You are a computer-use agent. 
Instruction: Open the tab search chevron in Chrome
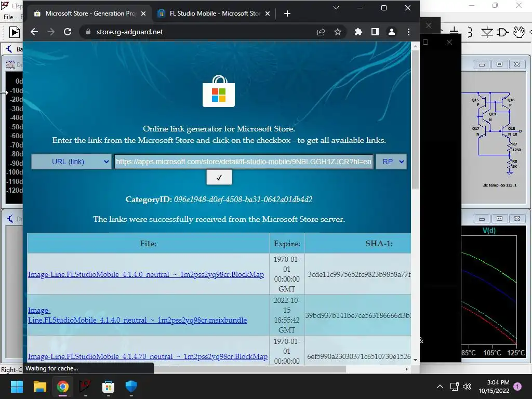click(x=336, y=8)
